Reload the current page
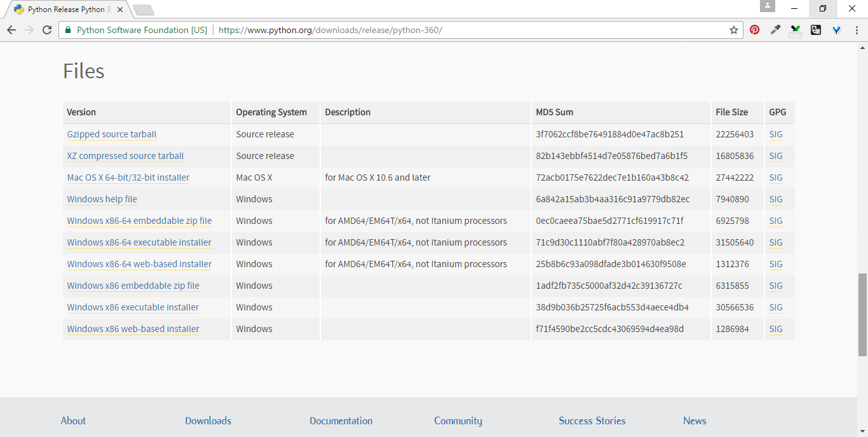 [47, 30]
